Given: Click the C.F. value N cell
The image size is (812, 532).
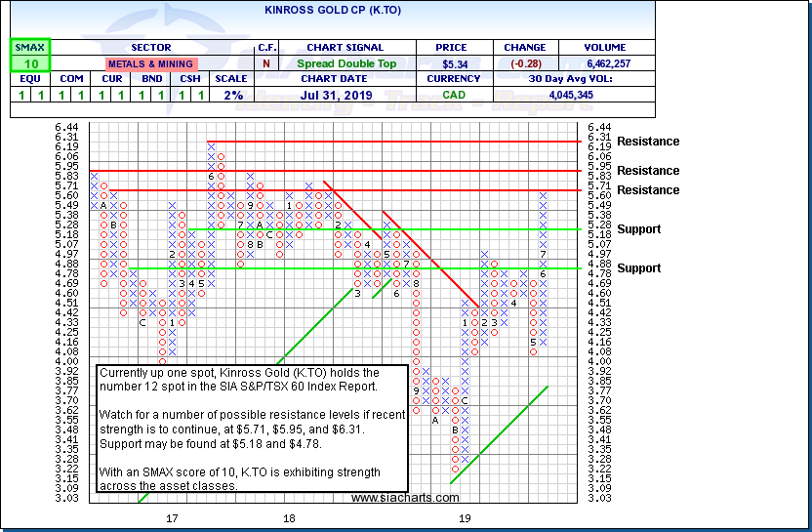Looking at the screenshot, I should [x=266, y=63].
